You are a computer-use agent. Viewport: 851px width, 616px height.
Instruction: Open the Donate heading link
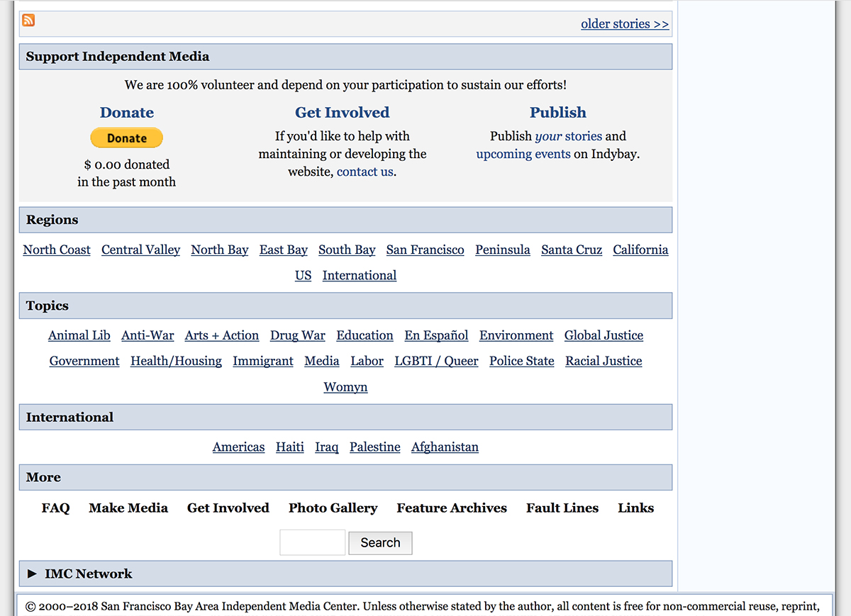(x=127, y=113)
